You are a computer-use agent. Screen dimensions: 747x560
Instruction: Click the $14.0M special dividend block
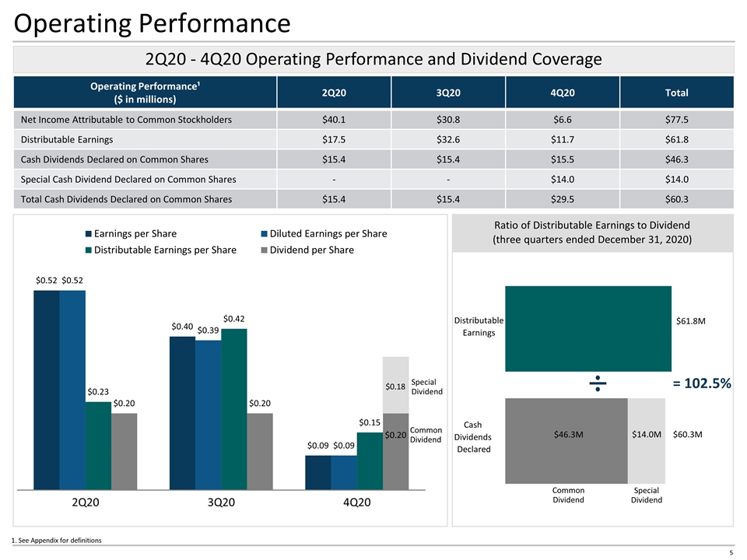pos(647,441)
